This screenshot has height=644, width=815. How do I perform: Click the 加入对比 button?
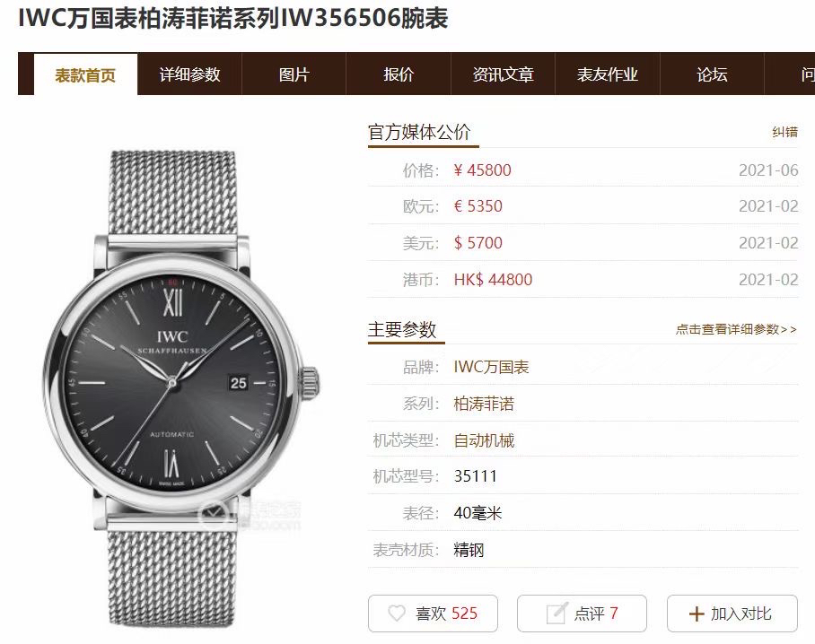click(x=732, y=614)
